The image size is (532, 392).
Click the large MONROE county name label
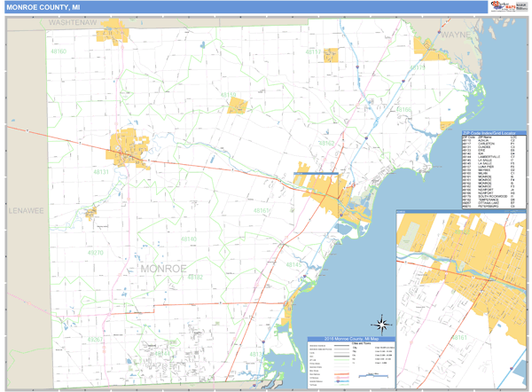(x=163, y=268)
